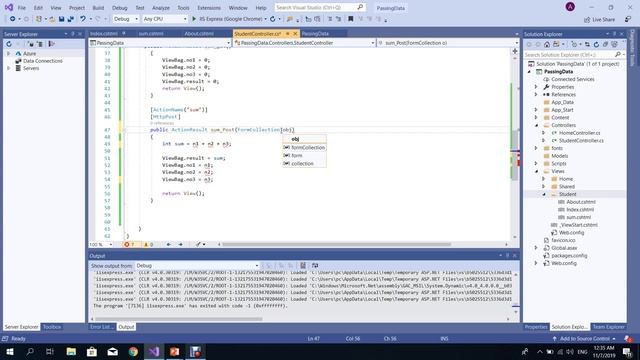Expand the Properties node in Solution Explorer

tap(536, 87)
